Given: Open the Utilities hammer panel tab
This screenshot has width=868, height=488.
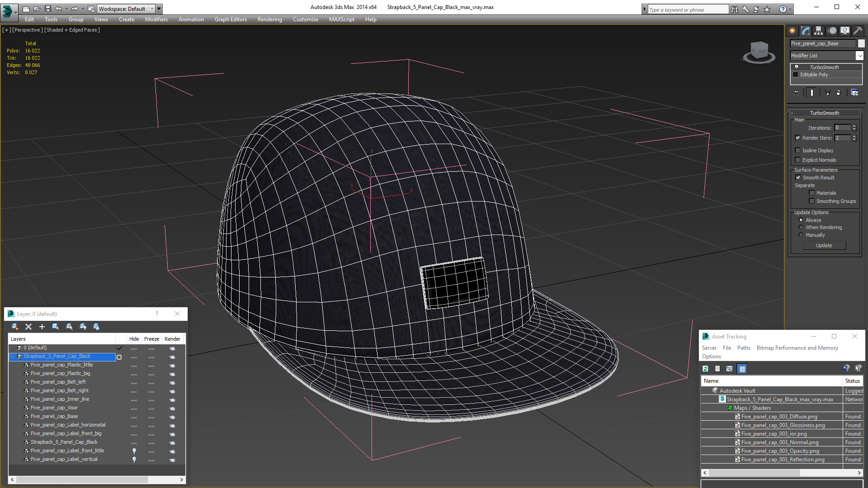Looking at the screenshot, I should [858, 31].
